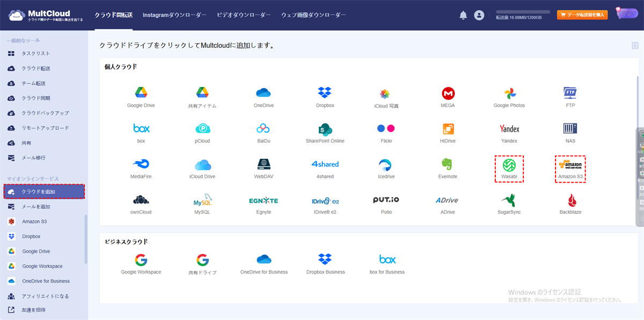The width and height of the screenshot is (644, 320).
Task: Click アフィリエイトになる link
Action: (45, 296)
